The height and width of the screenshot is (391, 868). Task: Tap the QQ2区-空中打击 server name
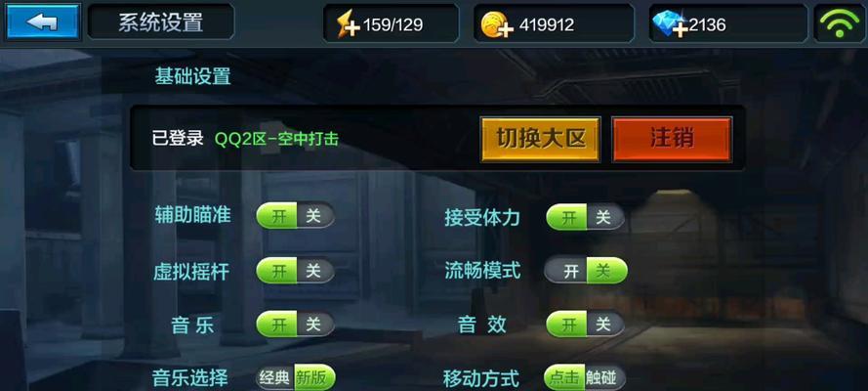[276, 139]
